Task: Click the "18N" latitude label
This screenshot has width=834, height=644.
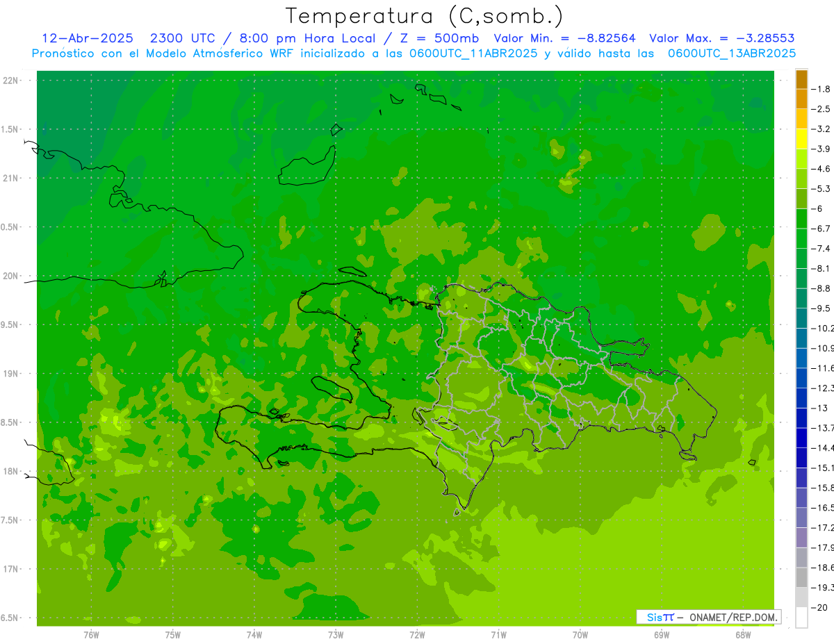Action: click(11, 471)
